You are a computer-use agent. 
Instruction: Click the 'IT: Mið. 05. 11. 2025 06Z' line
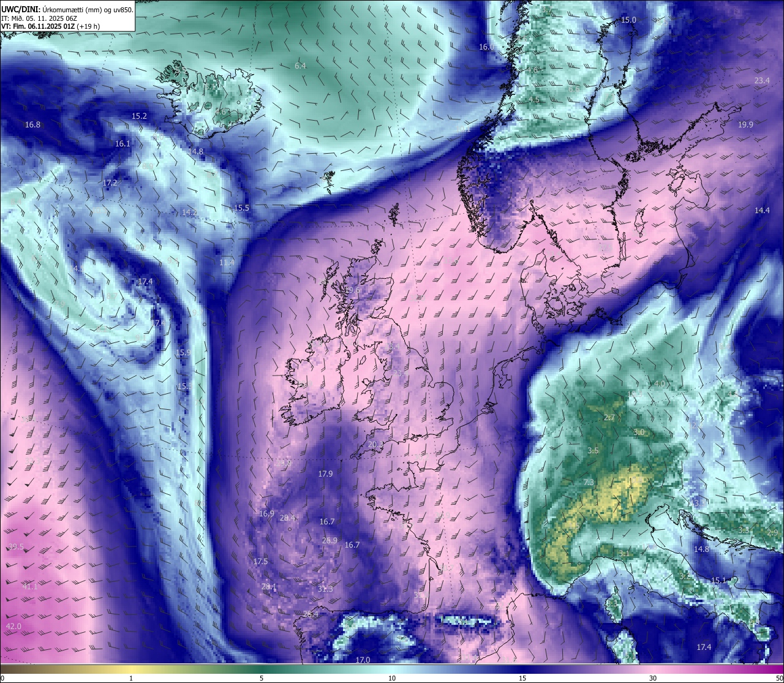click(39, 18)
